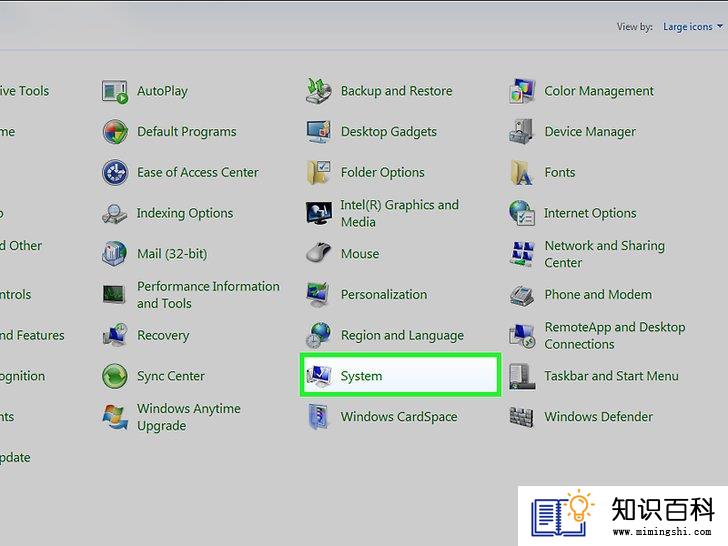The width and height of the screenshot is (728, 546).
Task: Open Intel(R) Graphics and Media link
Action: tap(399, 214)
